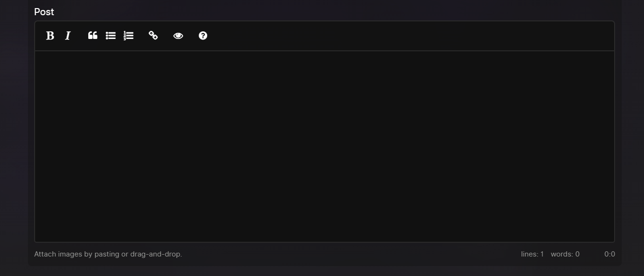Click the 'lines: 1' status counter
Screen dimensions: 644x276
point(532,254)
